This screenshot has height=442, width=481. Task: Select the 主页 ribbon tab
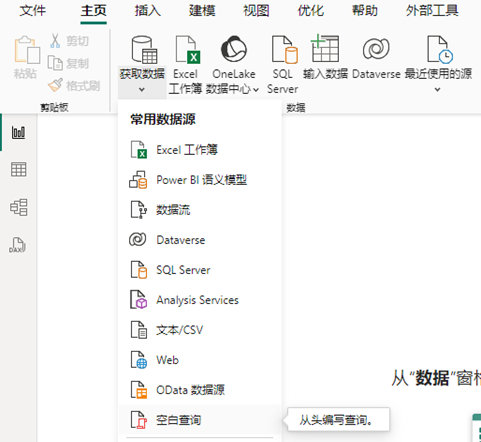click(x=93, y=11)
